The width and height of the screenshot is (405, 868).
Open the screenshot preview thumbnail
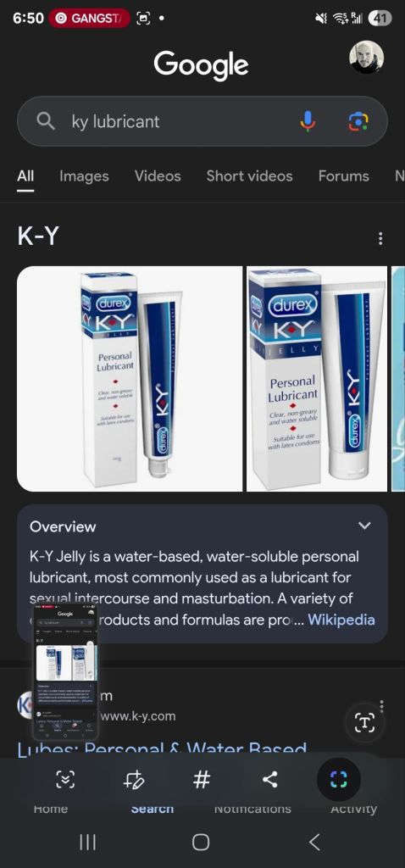point(66,673)
